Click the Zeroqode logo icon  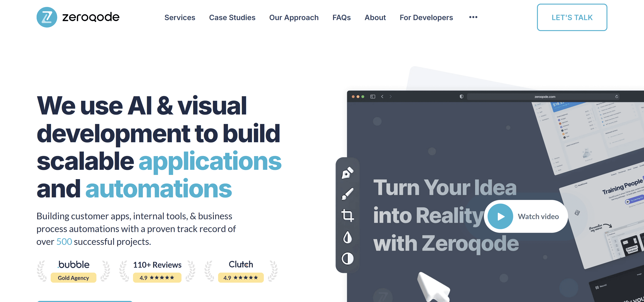(47, 17)
